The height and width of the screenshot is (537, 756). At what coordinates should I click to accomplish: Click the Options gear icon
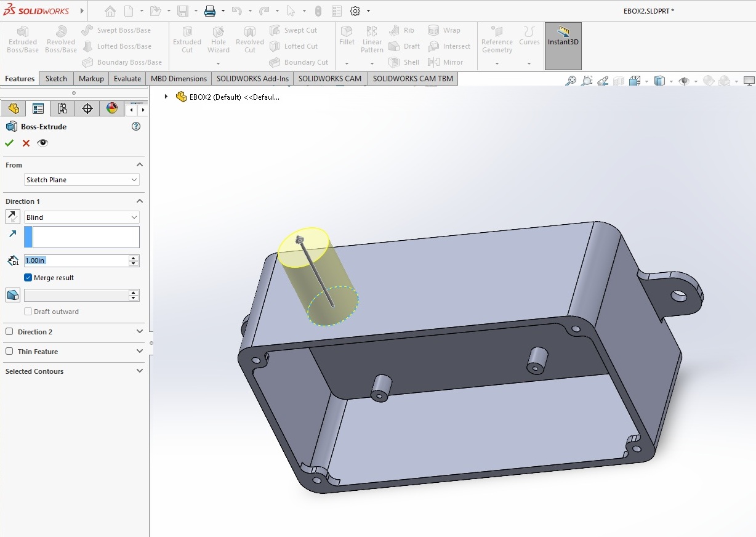pos(355,11)
